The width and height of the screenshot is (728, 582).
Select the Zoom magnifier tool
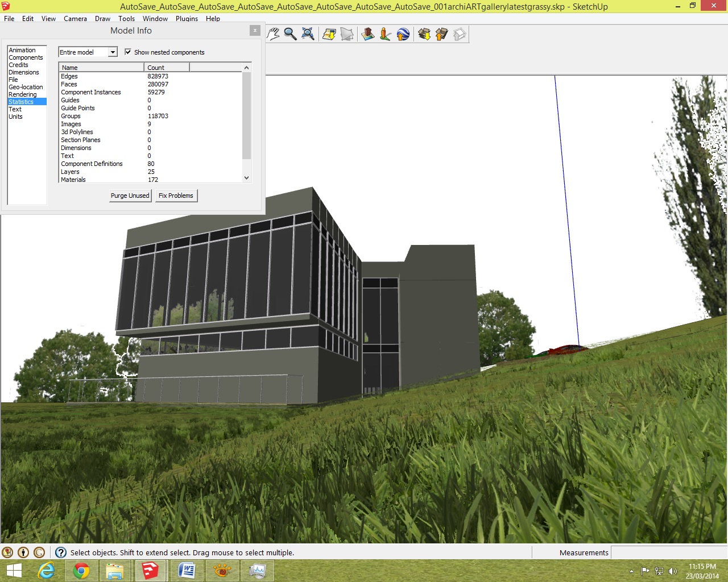[290, 34]
